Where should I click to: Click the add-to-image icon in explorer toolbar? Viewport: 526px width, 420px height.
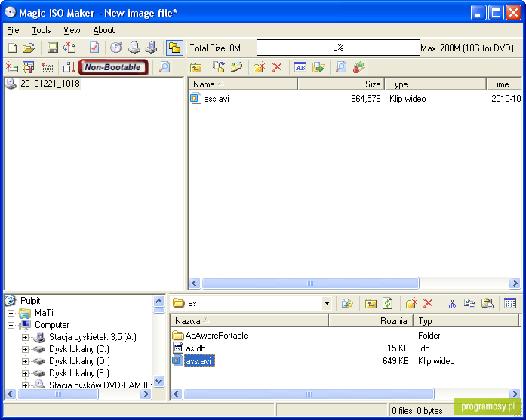[x=347, y=304]
